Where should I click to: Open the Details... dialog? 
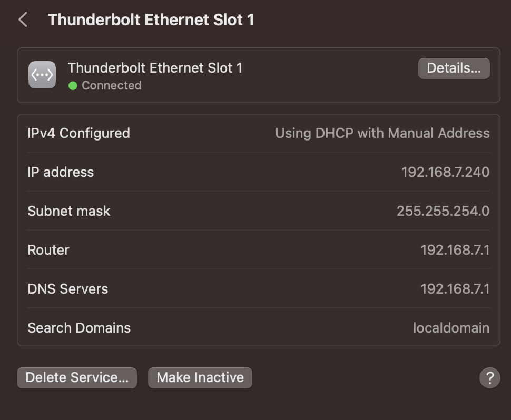(x=454, y=68)
